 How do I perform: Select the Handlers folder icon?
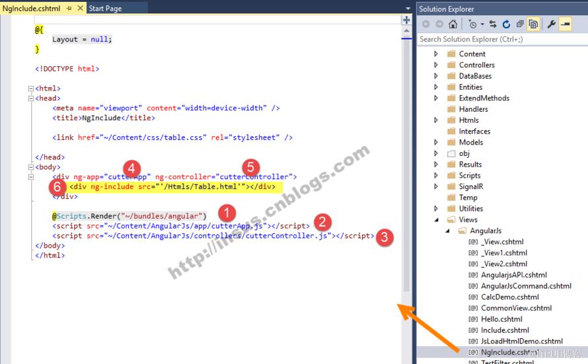451,109
